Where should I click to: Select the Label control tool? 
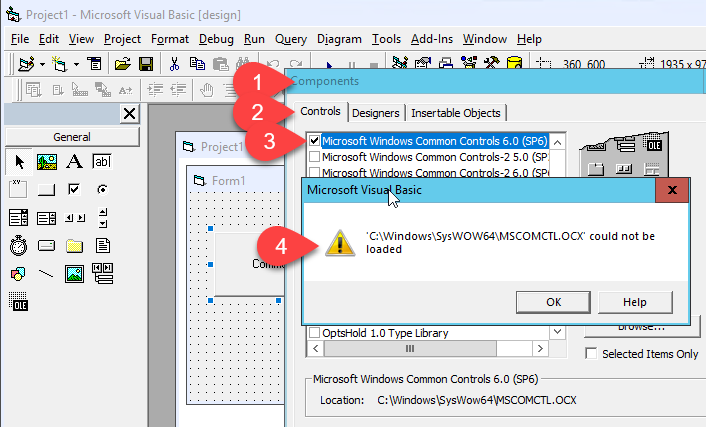[x=74, y=161]
